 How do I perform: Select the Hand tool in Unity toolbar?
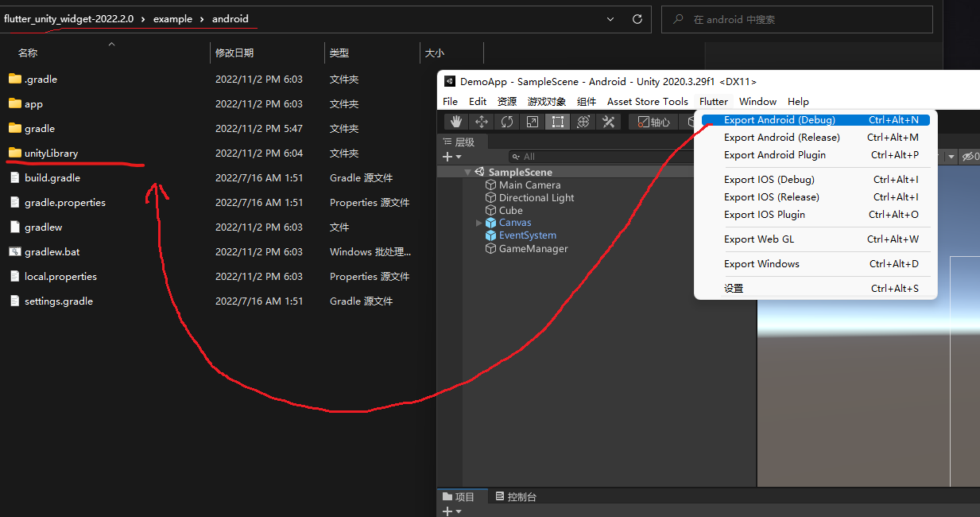[x=455, y=121]
